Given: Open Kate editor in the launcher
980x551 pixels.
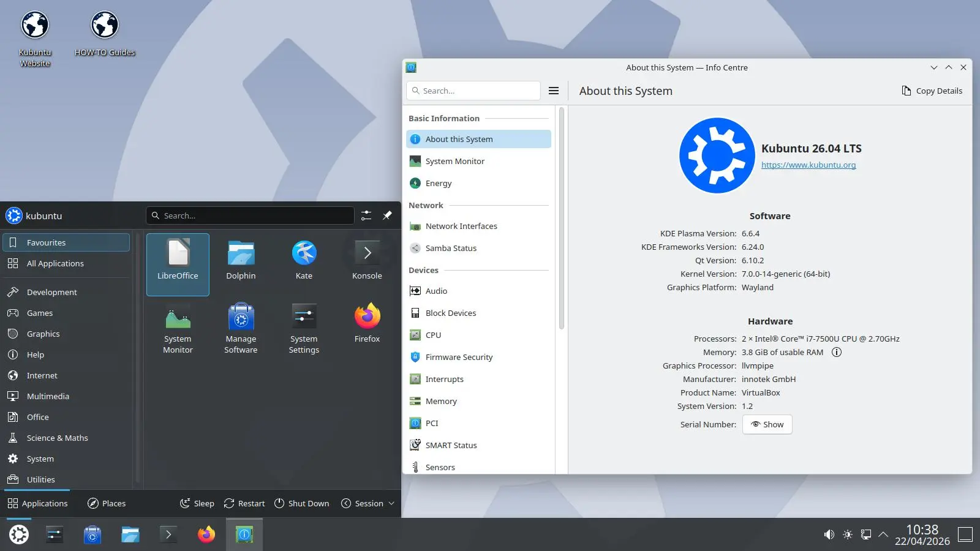Looking at the screenshot, I should [304, 264].
